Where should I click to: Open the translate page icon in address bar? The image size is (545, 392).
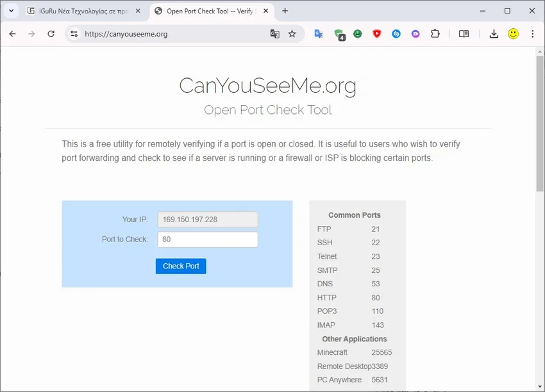coord(274,34)
